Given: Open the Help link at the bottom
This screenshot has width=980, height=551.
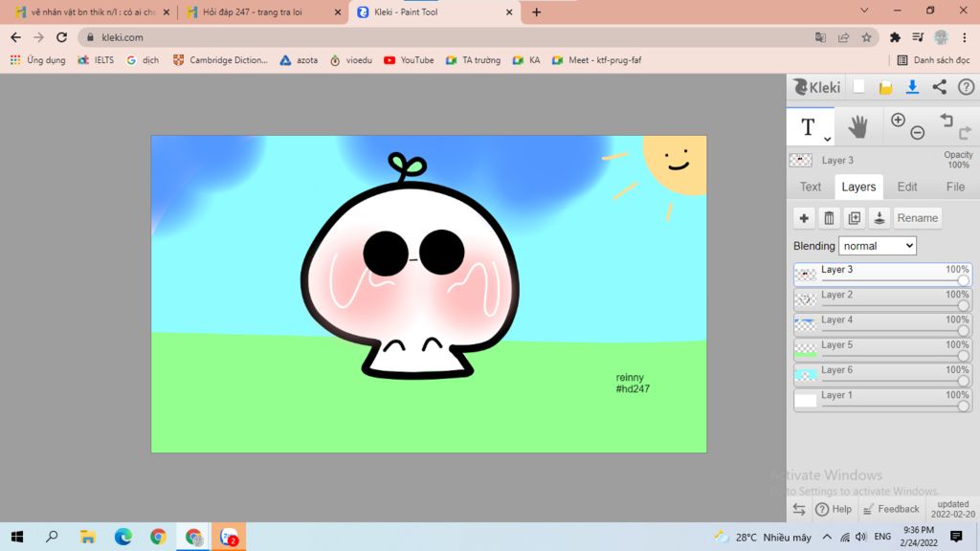Looking at the screenshot, I should (834, 509).
